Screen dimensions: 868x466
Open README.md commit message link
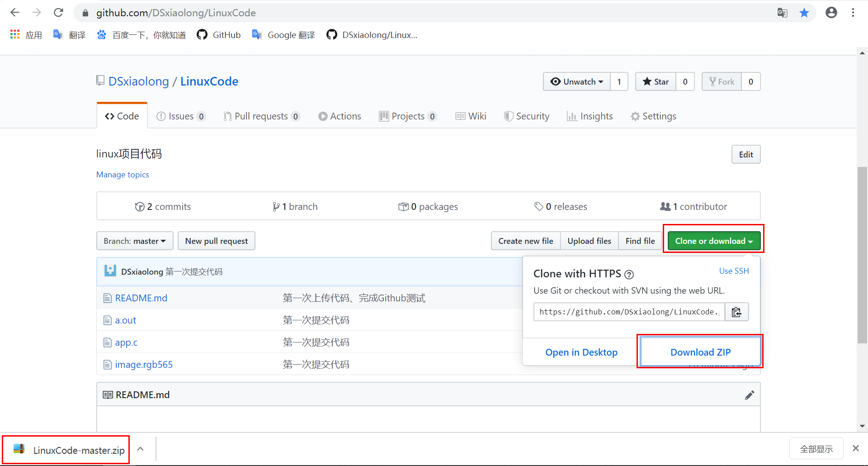354,298
